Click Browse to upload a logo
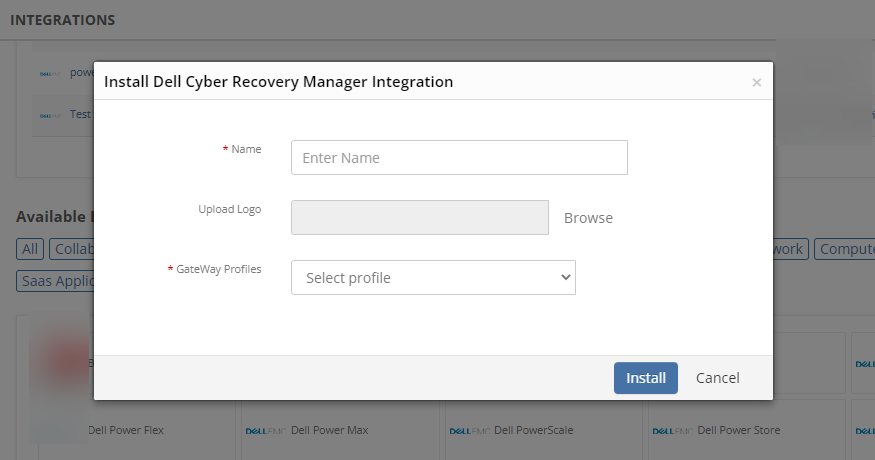 (x=588, y=218)
